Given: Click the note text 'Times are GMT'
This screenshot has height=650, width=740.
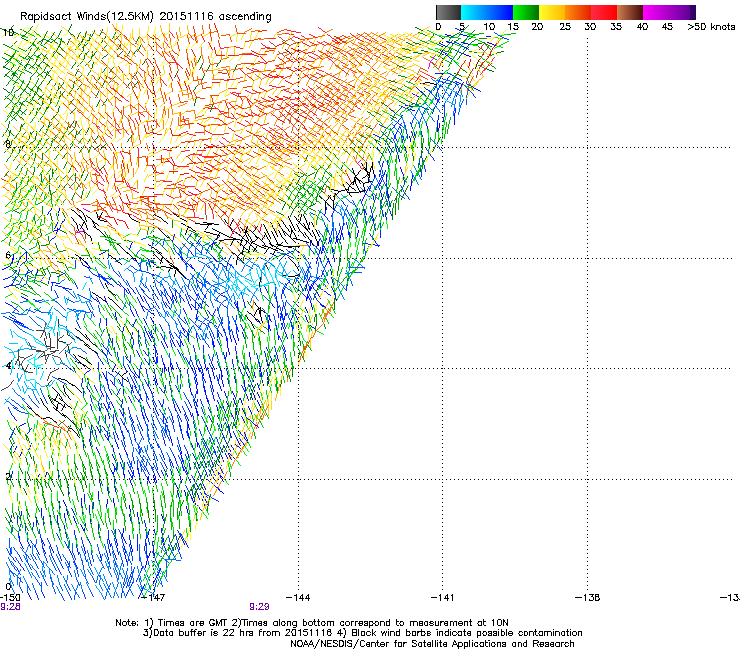Looking at the screenshot, I should click(193, 623).
